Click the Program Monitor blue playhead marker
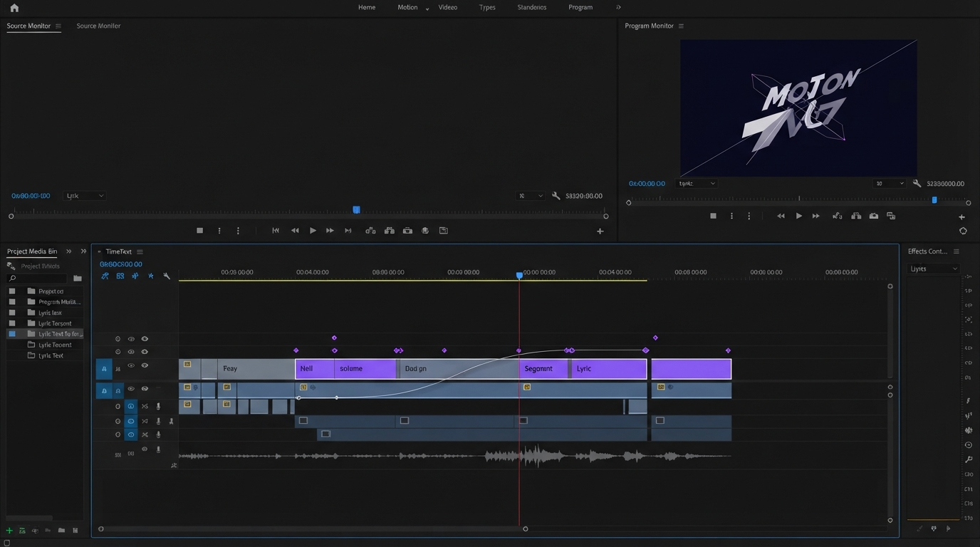The height and width of the screenshot is (547, 980). (934, 200)
